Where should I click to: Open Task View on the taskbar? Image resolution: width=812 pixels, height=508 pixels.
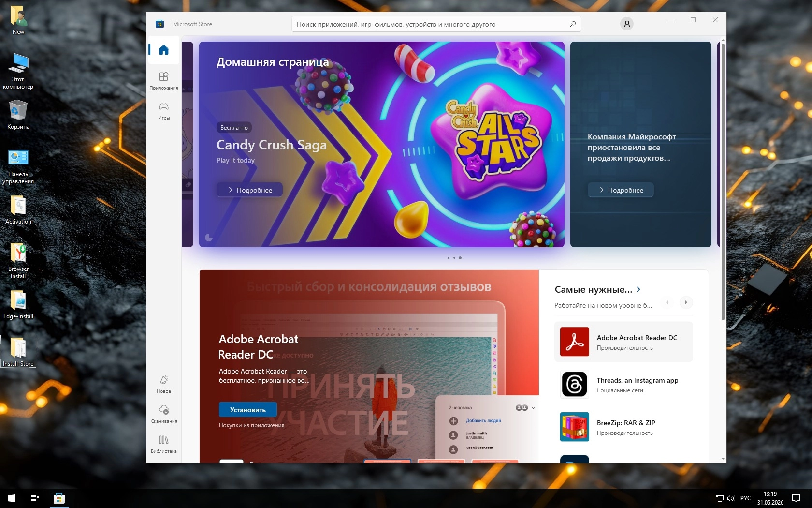pyautogui.click(x=35, y=498)
